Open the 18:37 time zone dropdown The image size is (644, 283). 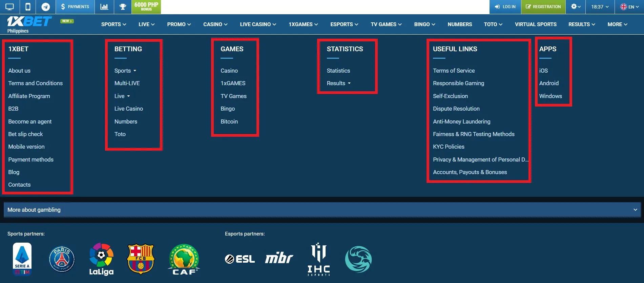(600, 7)
